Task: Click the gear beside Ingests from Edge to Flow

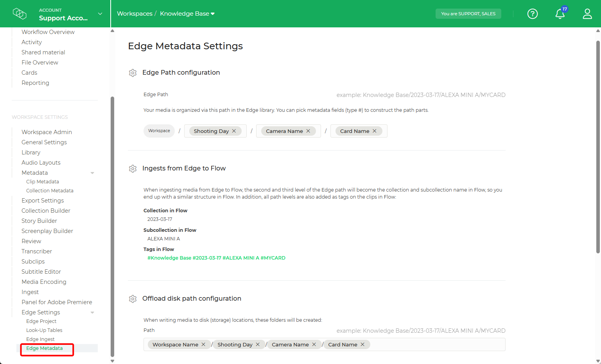Action: pyautogui.click(x=133, y=169)
